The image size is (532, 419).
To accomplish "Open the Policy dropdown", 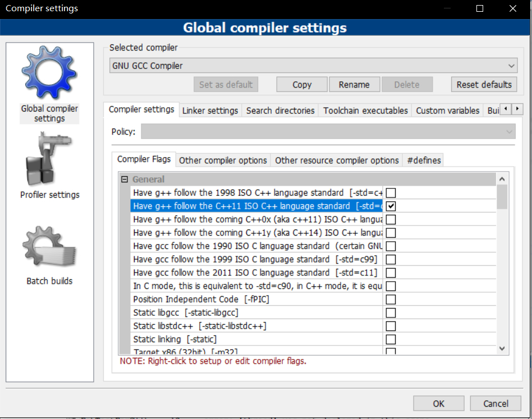I will tap(328, 131).
